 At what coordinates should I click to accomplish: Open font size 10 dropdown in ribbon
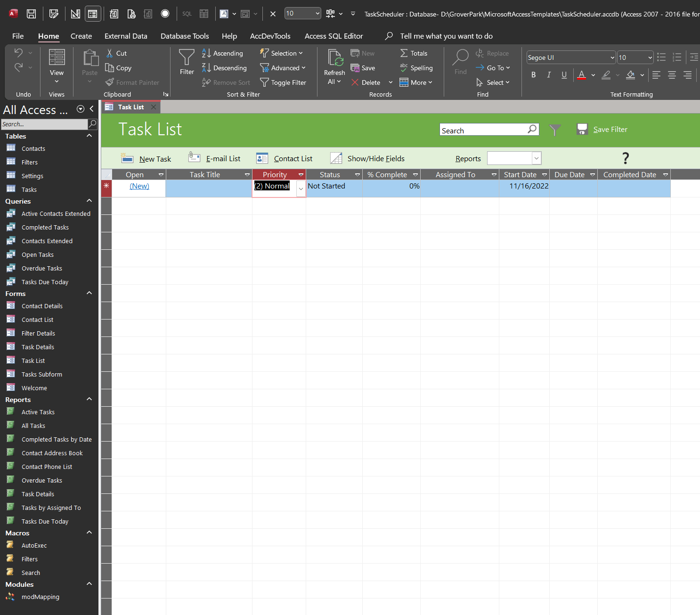point(650,57)
